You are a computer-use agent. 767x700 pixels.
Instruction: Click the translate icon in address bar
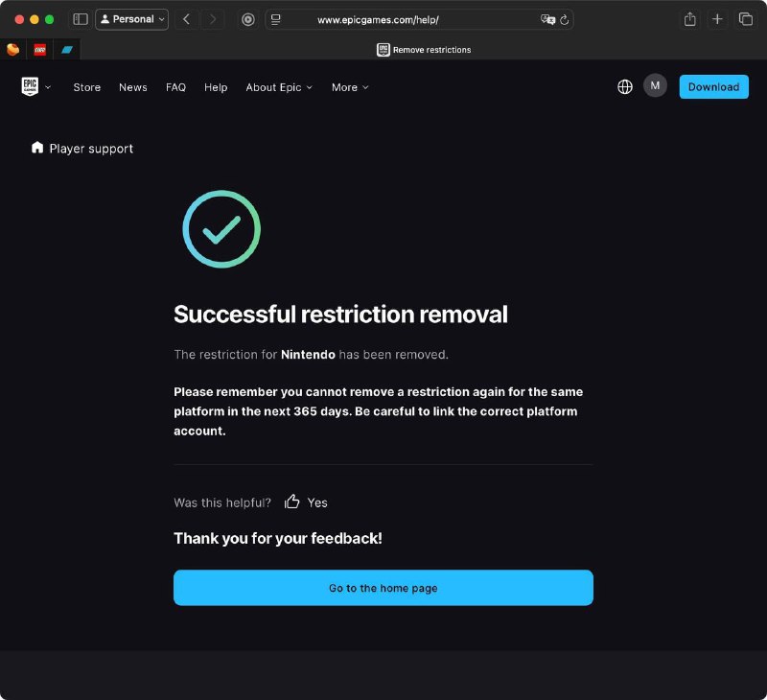click(x=547, y=19)
